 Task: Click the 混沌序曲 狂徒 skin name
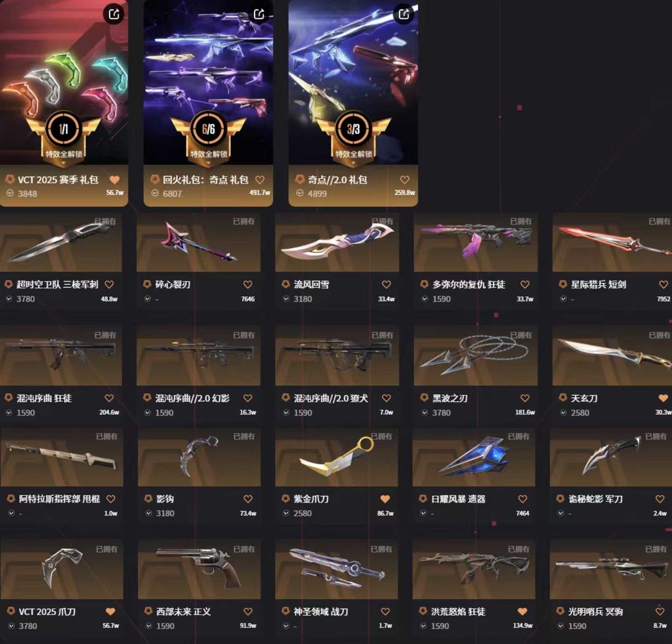click(44, 398)
